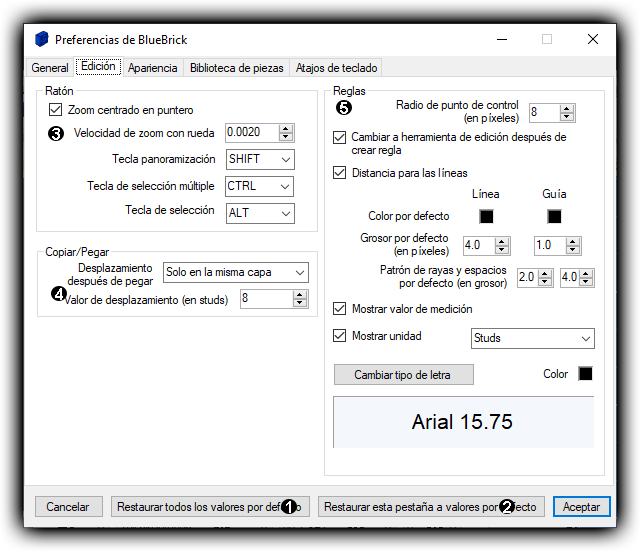Click the Cancelar button

pyautogui.click(x=69, y=507)
